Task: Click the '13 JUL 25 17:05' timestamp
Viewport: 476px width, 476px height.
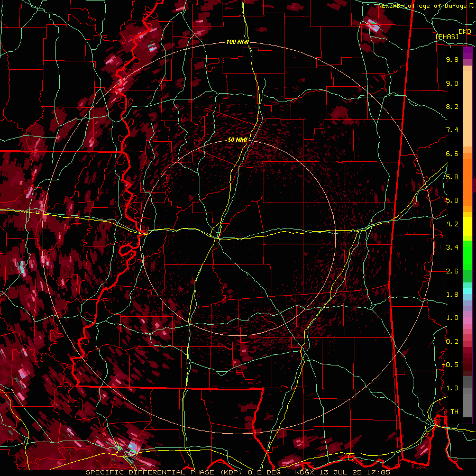Action: (354, 472)
